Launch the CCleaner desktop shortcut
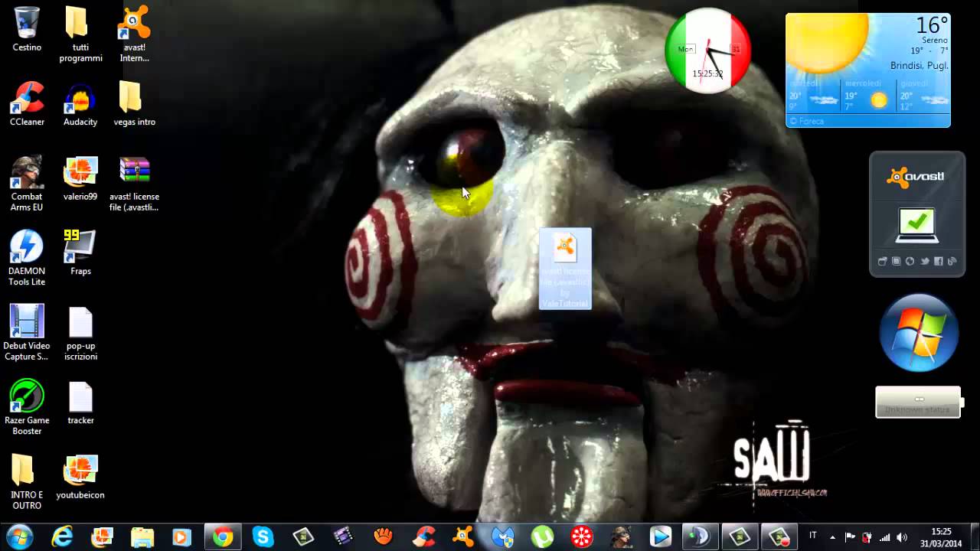The width and height of the screenshot is (980, 551). [x=27, y=103]
